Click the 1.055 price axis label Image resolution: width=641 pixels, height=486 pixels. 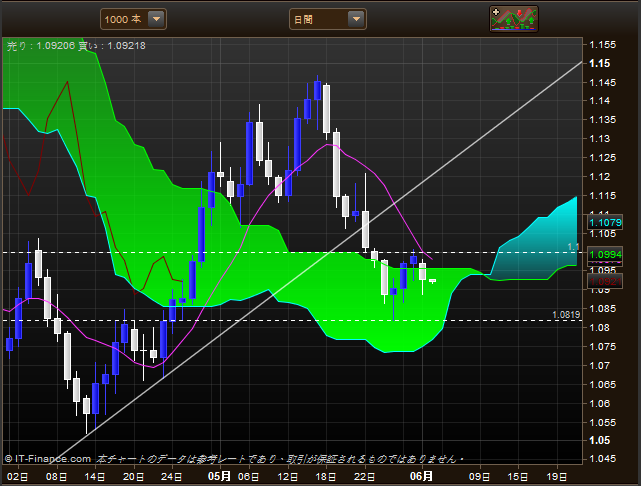[x=603, y=422]
